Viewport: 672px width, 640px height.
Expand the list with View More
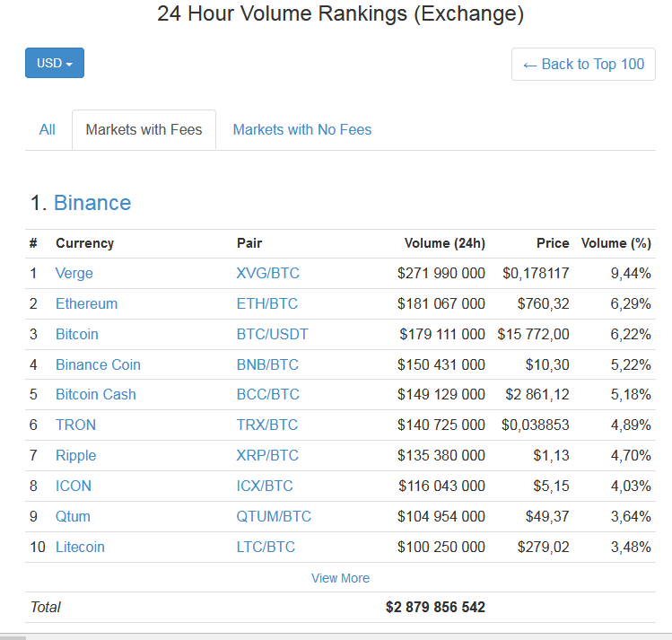click(x=340, y=578)
